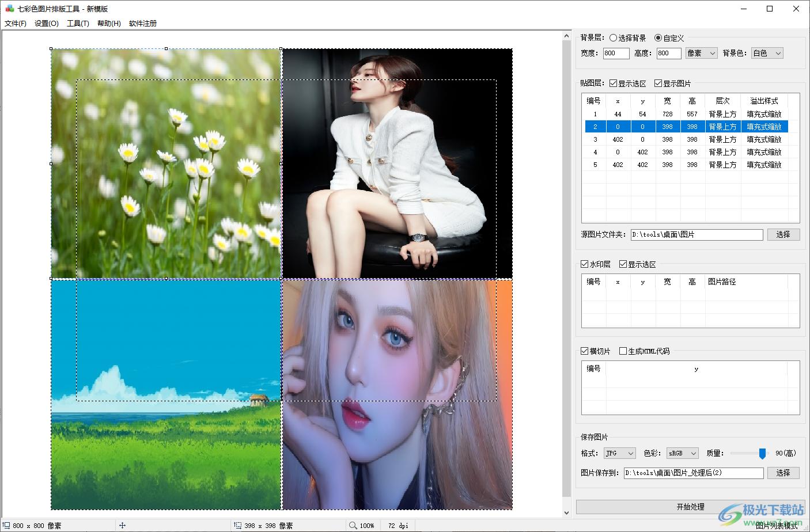The height and width of the screenshot is (532, 810).
Task: Open the 文件(F) menu
Action: (x=16, y=24)
